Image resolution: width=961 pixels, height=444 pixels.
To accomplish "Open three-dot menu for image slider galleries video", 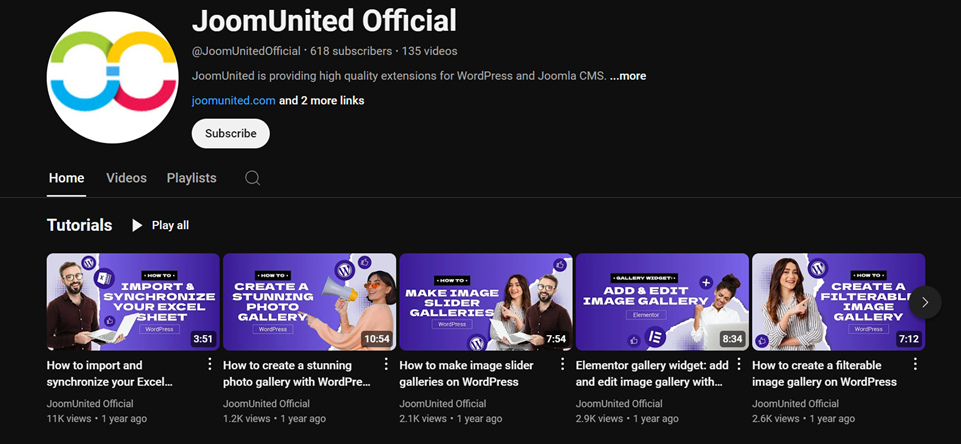I will (562, 365).
